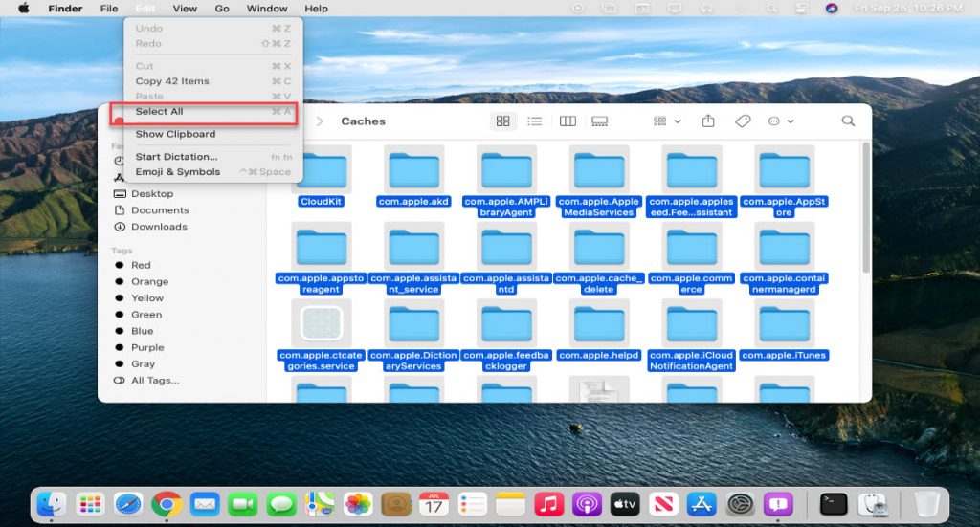Viewport: 980px width, 527px height.
Task: Open the Action ellipsis menu dropdown
Action: [x=781, y=121]
